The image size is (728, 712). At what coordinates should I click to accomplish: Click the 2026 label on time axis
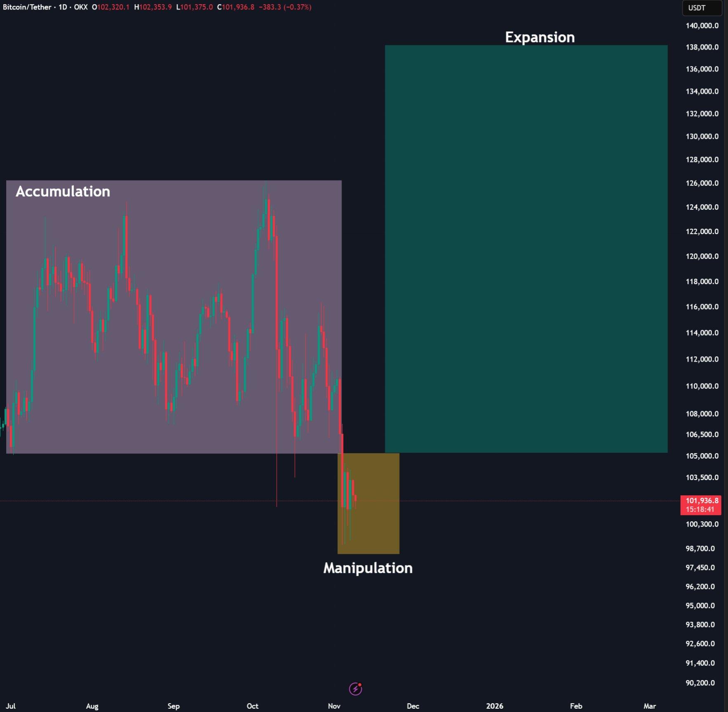pyautogui.click(x=494, y=706)
